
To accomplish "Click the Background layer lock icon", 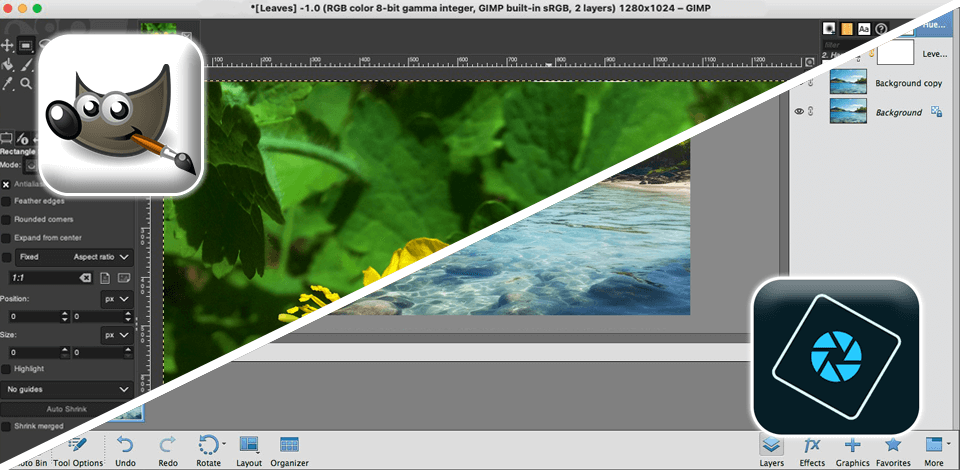I will point(936,111).
